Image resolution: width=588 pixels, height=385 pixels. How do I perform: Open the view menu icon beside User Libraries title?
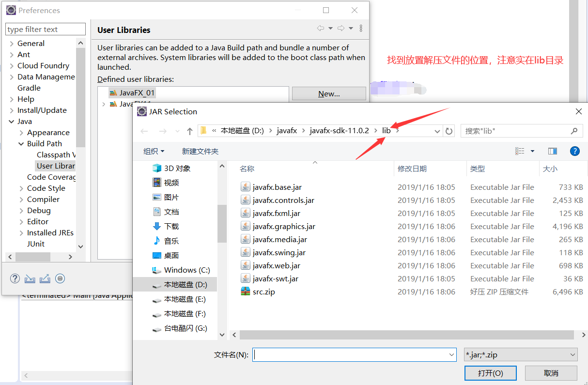coord(361,28)
